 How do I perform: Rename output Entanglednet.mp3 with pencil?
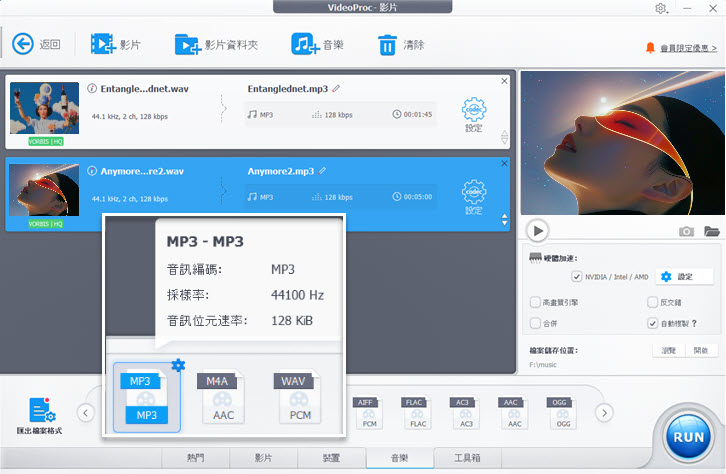pos(336,88)
